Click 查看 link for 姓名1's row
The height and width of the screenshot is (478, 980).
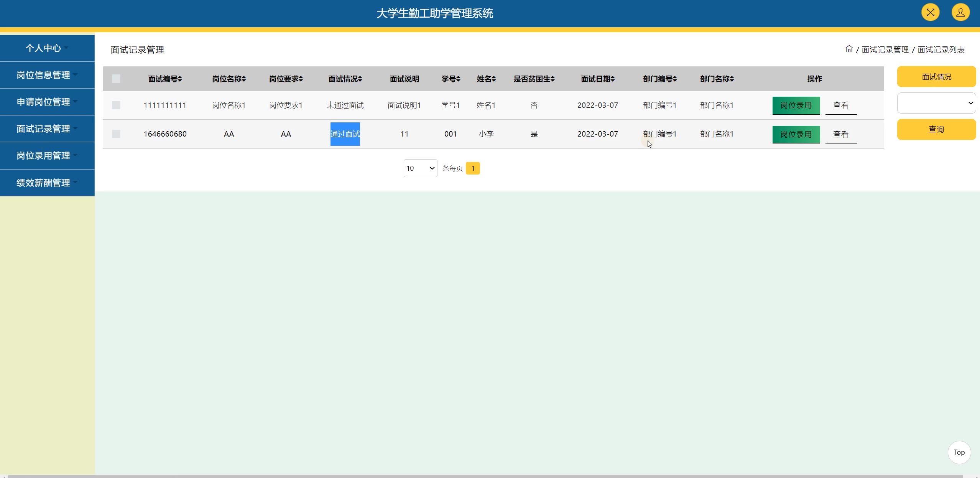(x=840, y=105)
